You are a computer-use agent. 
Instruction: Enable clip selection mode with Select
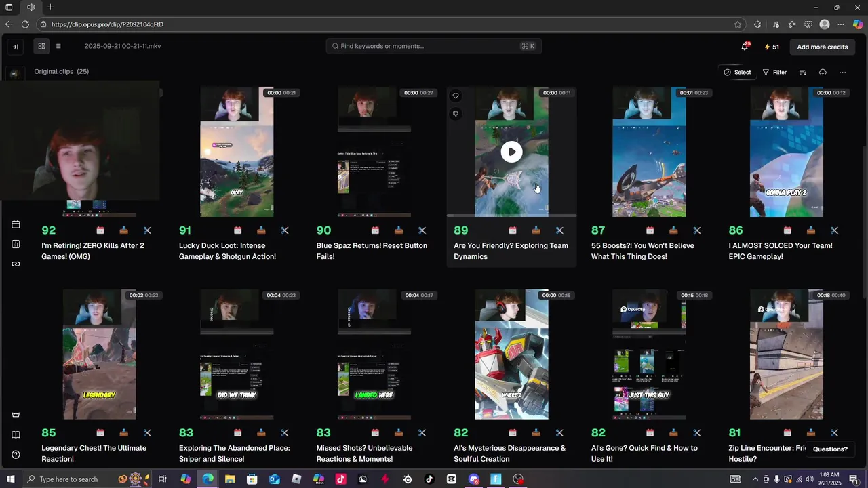click(737, 72)
